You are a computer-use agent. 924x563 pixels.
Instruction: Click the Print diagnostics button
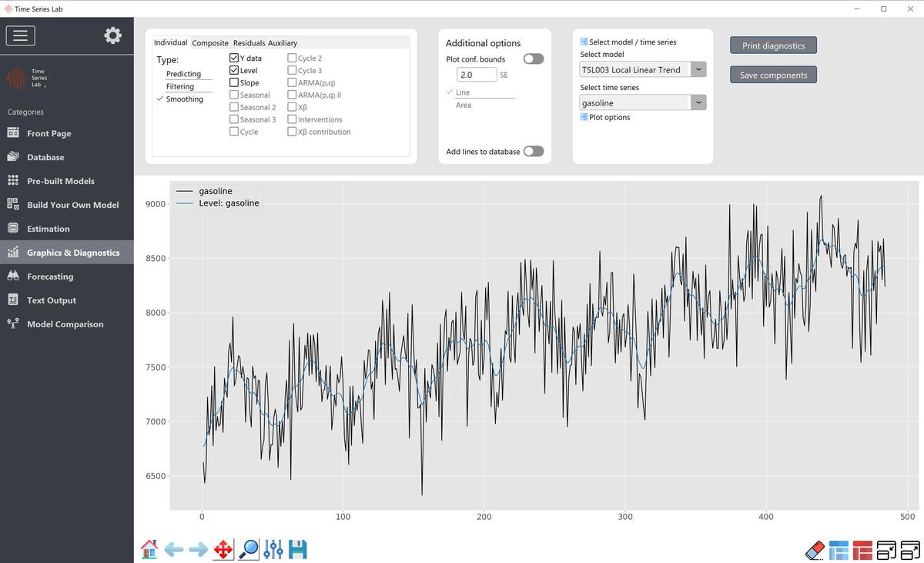point(773,45)
